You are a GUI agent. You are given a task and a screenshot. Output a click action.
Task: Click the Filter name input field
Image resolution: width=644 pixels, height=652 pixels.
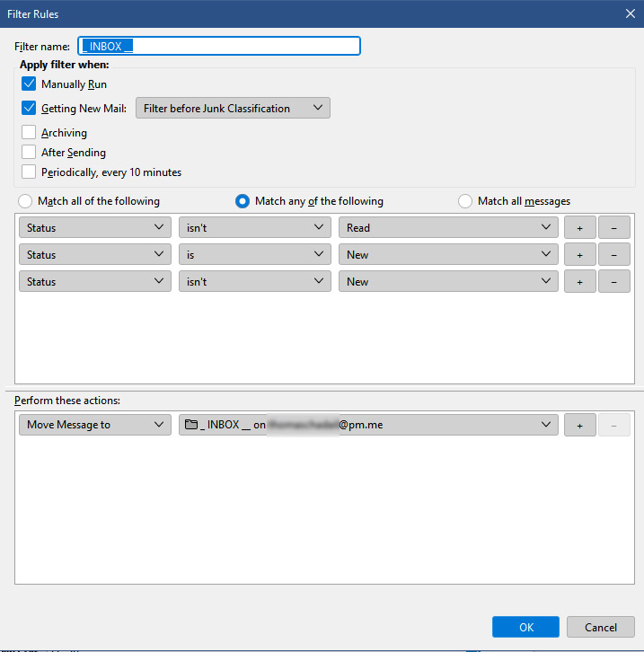point(218,46)
